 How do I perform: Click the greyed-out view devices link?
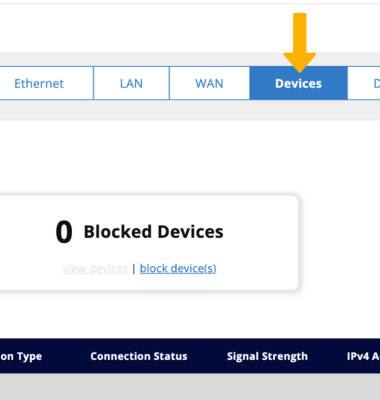pyautogui.click(x=95, y=268)
